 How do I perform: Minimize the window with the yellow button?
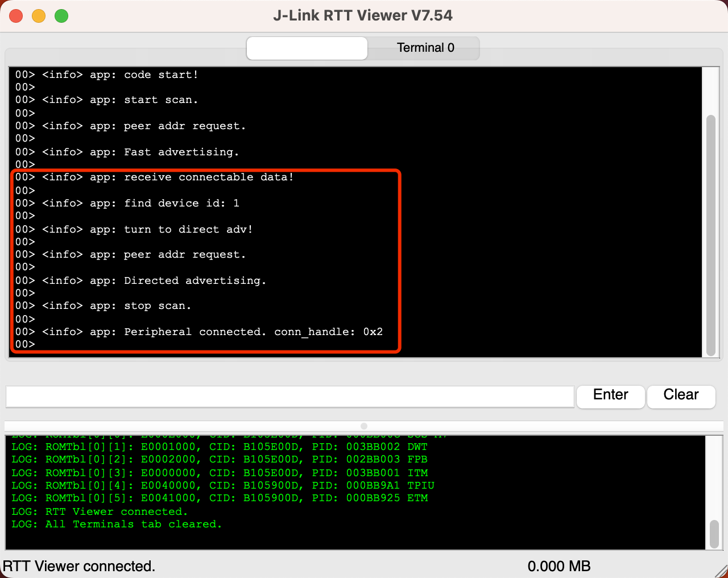(39, 16)
